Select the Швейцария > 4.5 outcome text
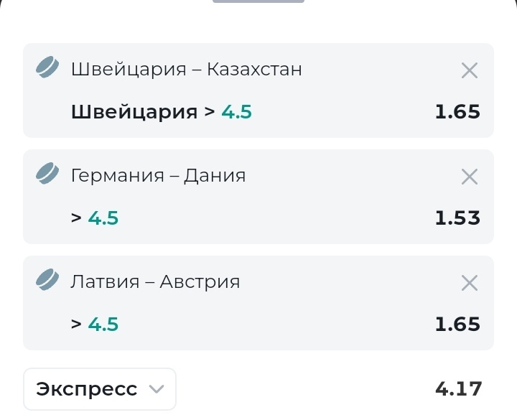517x420 pixels. 162,112
